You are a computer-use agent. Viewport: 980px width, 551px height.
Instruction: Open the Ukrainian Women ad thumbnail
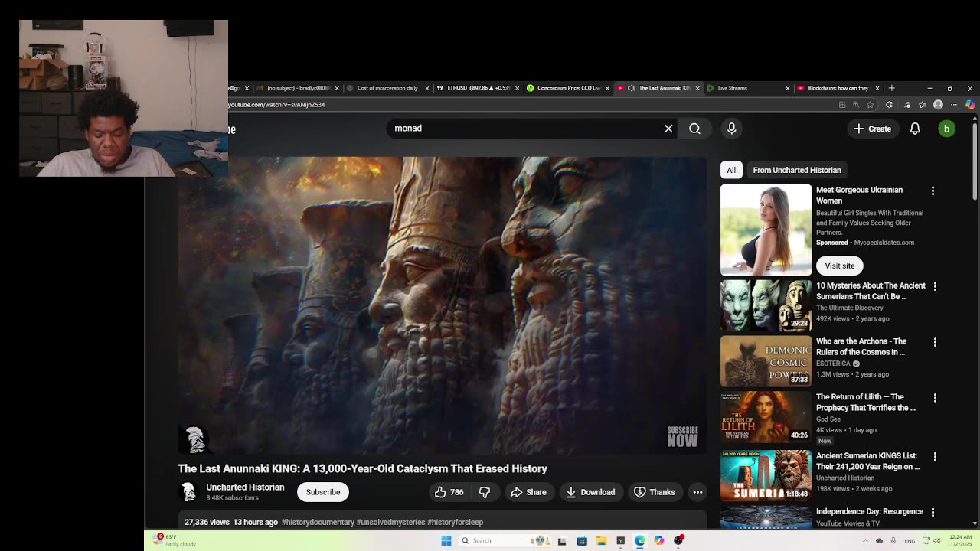(x=766, y=230)
